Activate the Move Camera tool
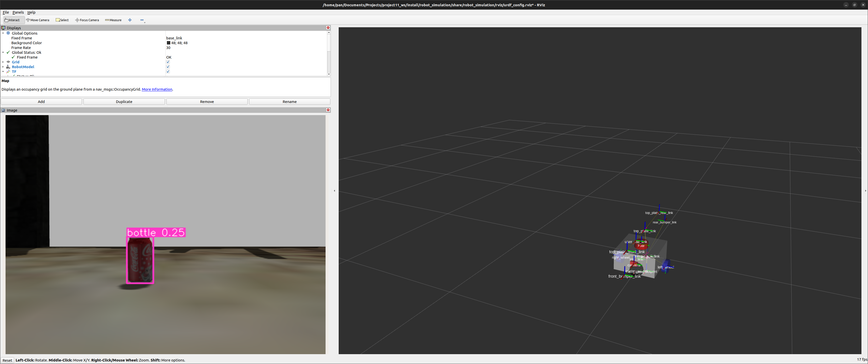 (38, 20)
